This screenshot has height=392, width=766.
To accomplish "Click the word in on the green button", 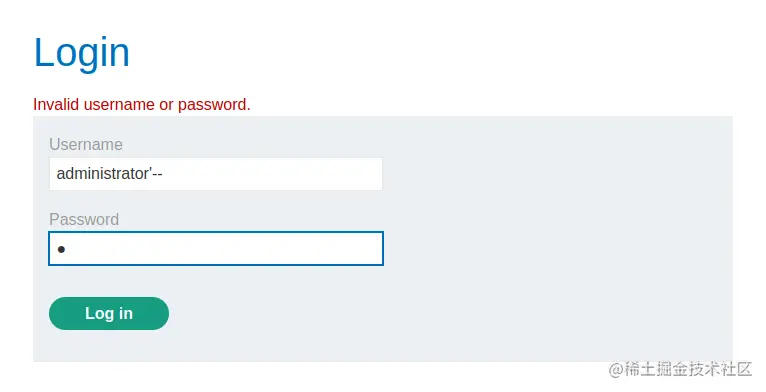I will point(126,313).
